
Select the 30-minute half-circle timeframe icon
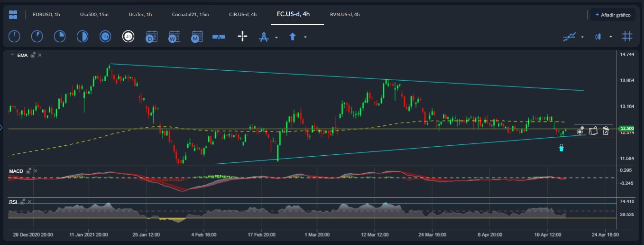coord(83,36)
